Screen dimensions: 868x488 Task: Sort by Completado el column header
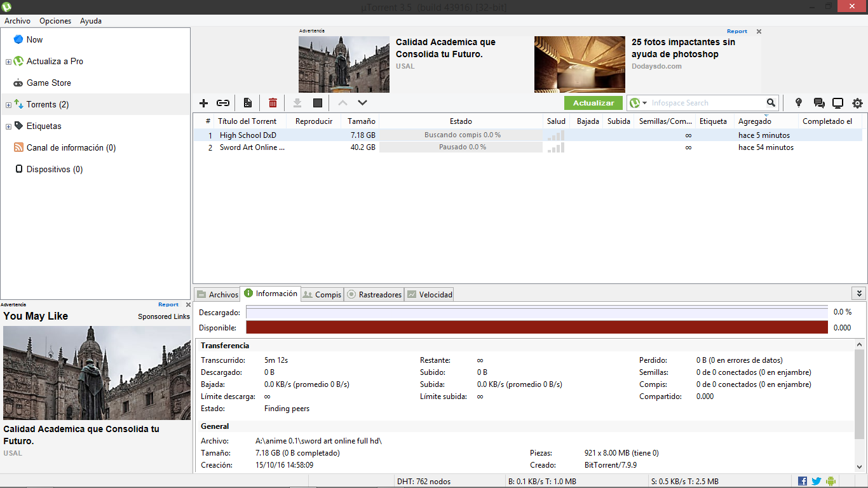point(827,121)
